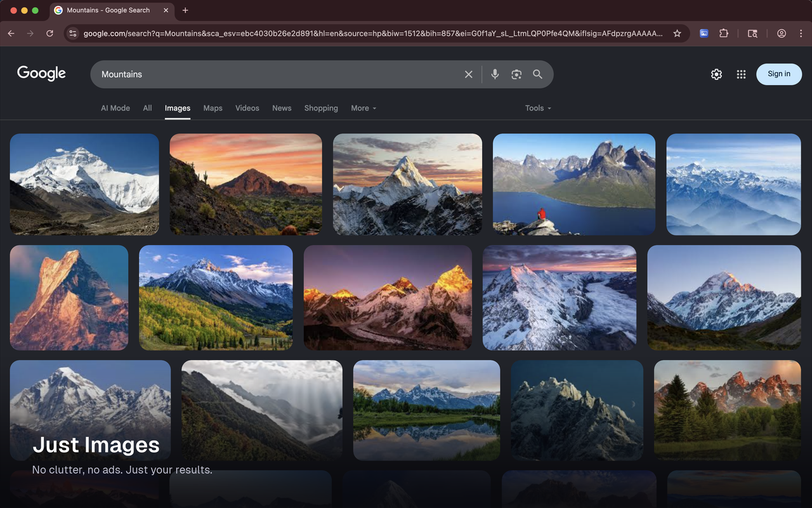This screenshot has width=812, height=508.
Task: Open the Extensions puzzle icon
Action: [724, 33]
